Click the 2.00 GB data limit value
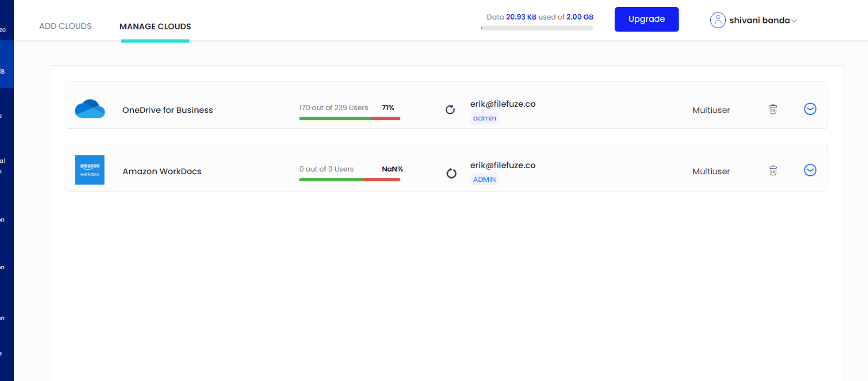868x381 pixels. click(580, 17)
